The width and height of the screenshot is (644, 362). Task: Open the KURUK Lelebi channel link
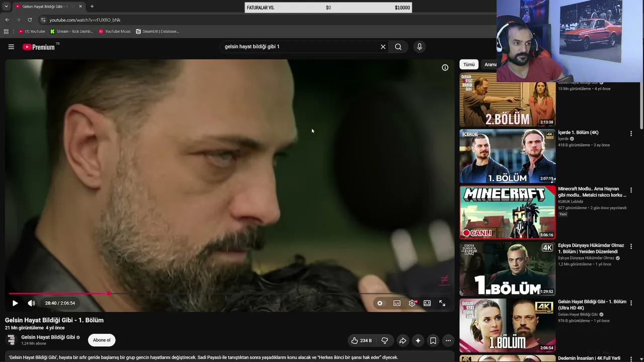(571, 202)
